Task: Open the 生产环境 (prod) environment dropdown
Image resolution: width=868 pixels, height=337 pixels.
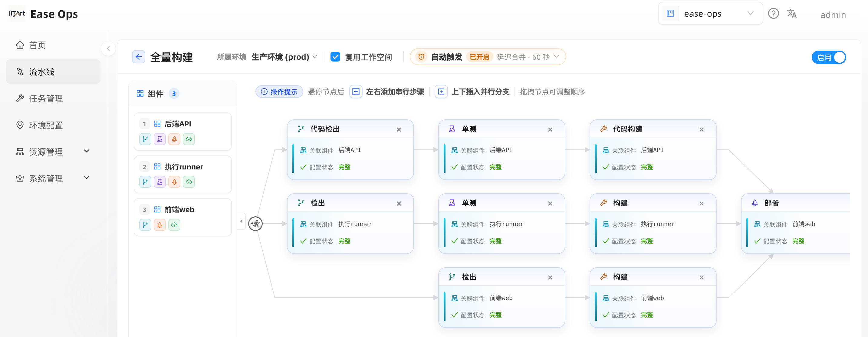Action: coord(284,57)
